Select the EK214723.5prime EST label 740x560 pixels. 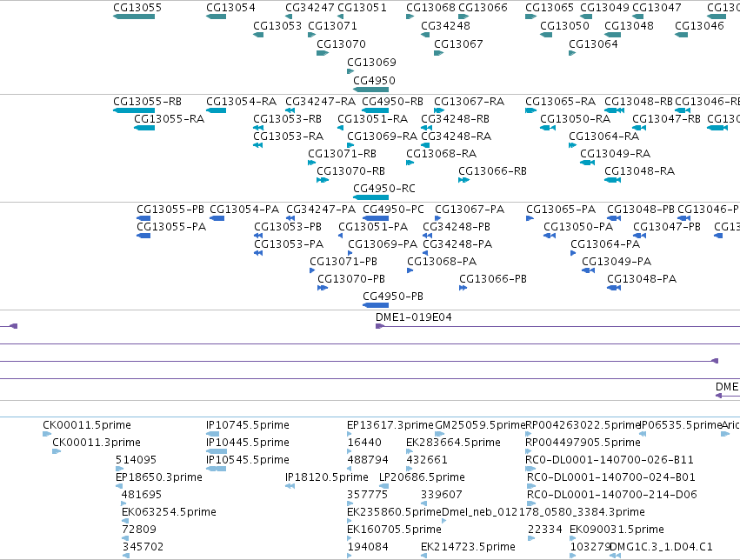click(x=468, y=547)
